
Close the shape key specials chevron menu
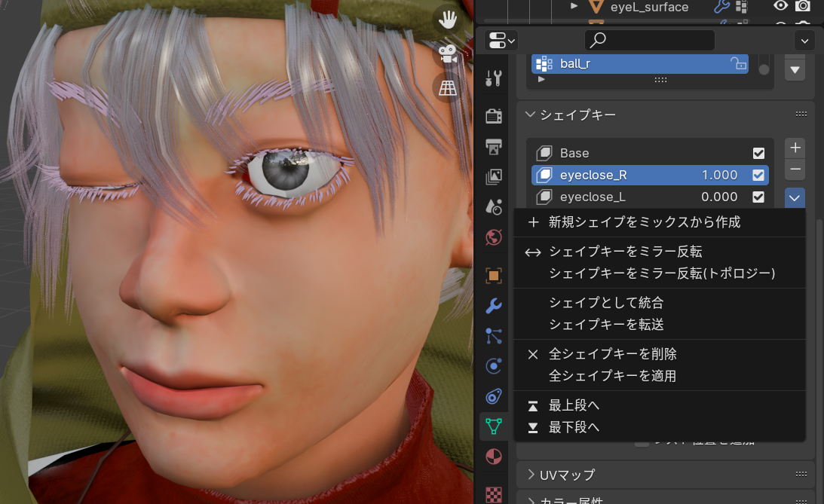click(x=795, y=198)
